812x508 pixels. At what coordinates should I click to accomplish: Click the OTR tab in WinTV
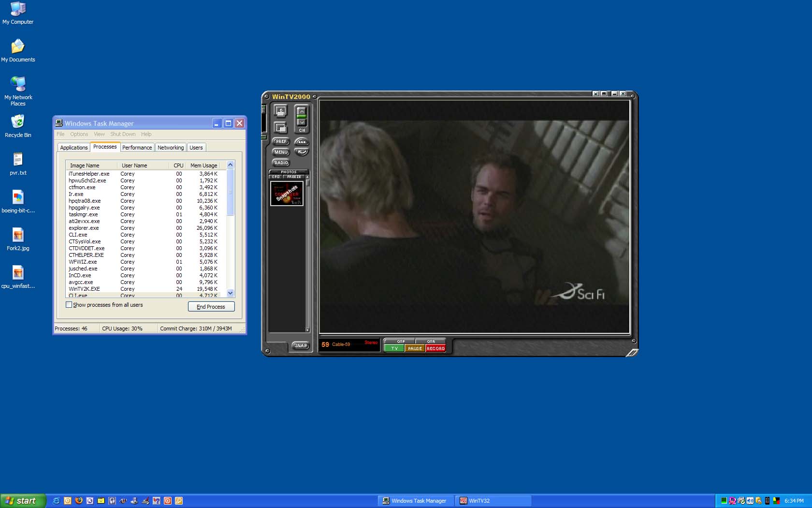[x=431, y=342]
